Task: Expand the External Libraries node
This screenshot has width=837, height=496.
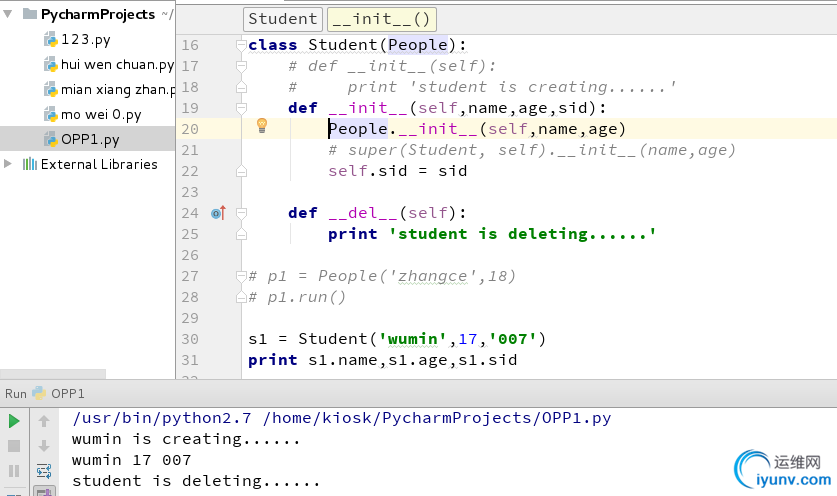Action: (x=8, y=164)
